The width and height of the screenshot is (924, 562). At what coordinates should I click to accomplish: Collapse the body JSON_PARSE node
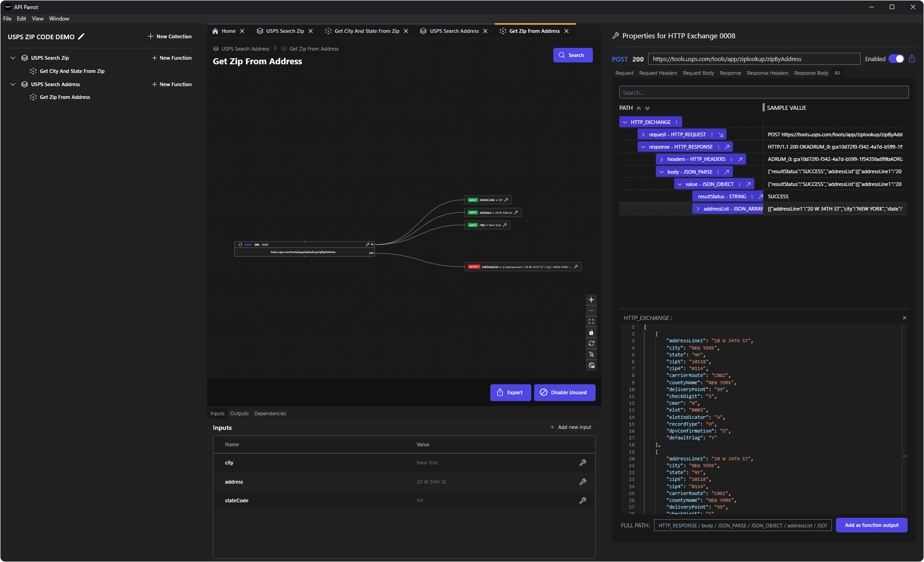point(661,172)
